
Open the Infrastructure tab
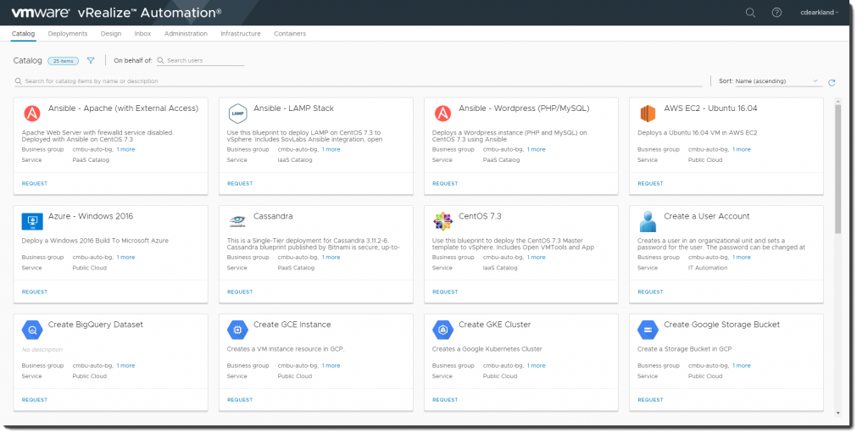pos(241,34)
